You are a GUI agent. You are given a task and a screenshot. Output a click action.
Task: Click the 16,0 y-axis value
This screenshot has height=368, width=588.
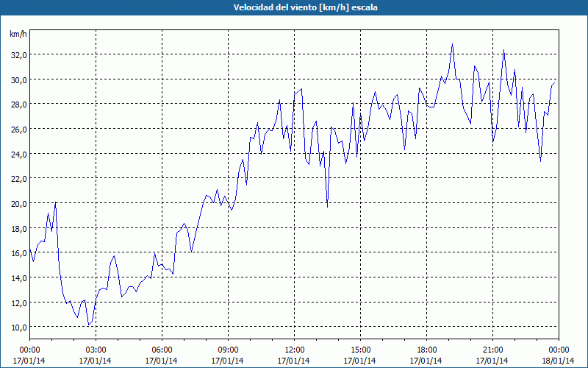point(19,253)
